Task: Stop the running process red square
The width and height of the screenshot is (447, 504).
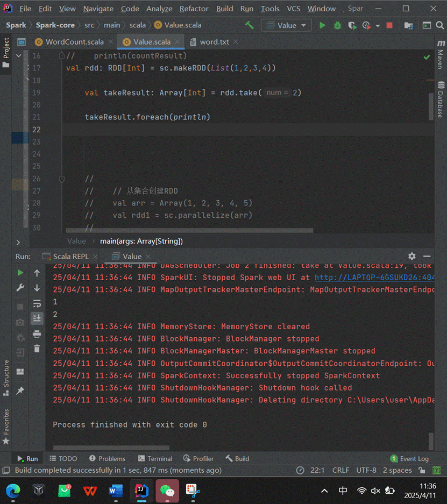Action: (389, 25)
